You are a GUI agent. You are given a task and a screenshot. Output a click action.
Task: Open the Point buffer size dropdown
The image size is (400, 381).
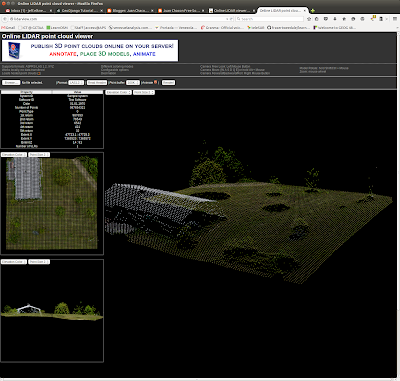[133, 82]
